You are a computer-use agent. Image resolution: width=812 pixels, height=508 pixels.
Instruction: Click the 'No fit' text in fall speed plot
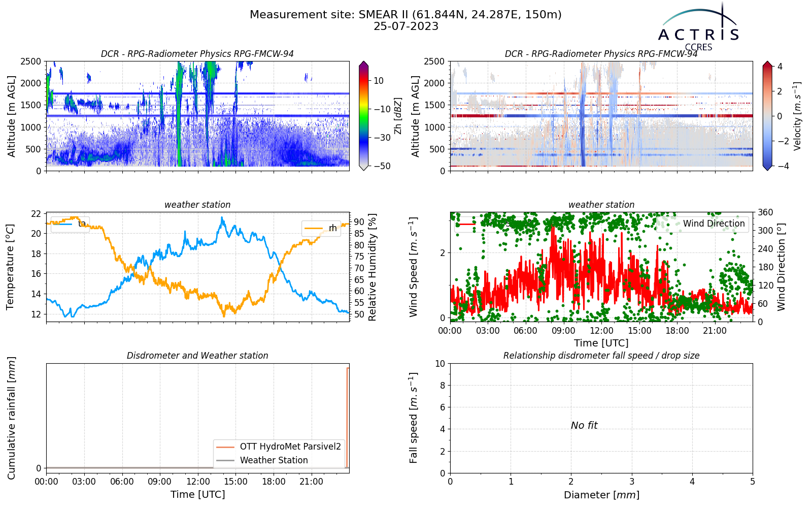tap(584, 425)
